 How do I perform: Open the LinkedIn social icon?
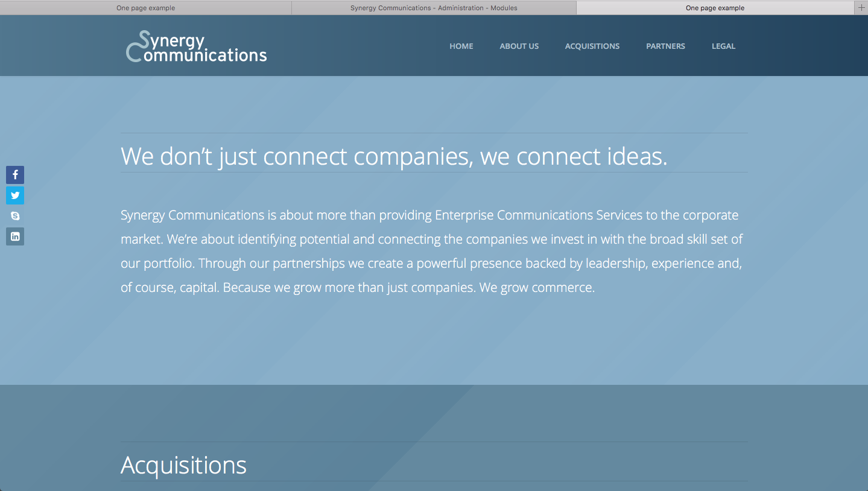coord(15,236)
